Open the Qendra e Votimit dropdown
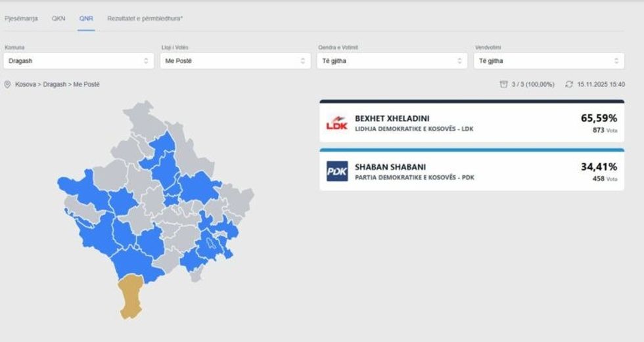 tap(392, 61)
